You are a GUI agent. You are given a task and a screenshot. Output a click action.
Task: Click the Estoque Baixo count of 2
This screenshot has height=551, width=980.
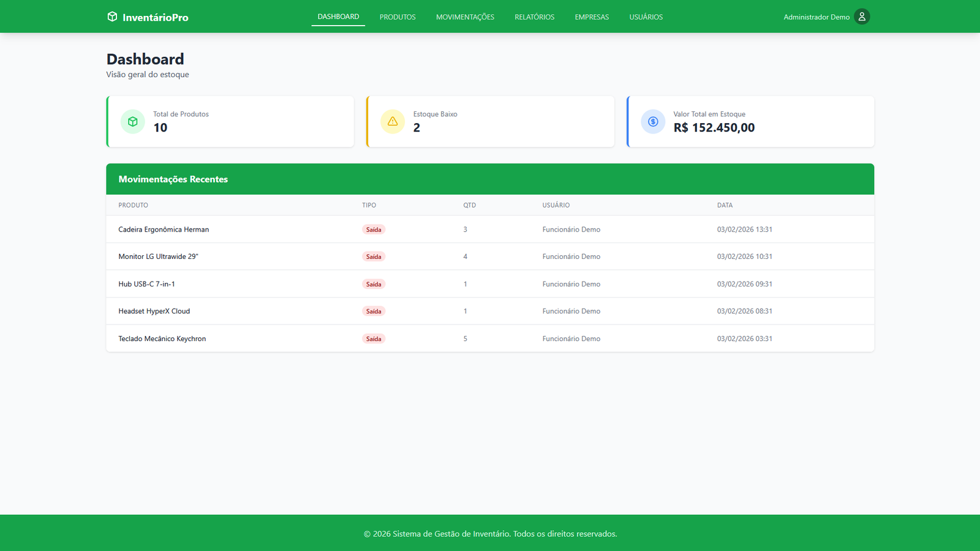pos(417,128)
